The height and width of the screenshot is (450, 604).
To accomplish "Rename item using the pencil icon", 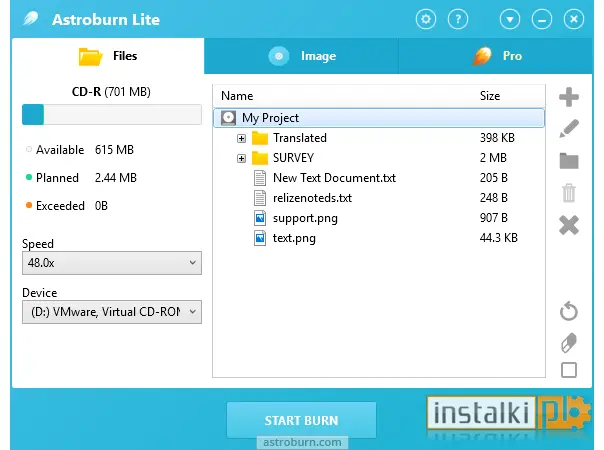I will [x=569, y=128].
